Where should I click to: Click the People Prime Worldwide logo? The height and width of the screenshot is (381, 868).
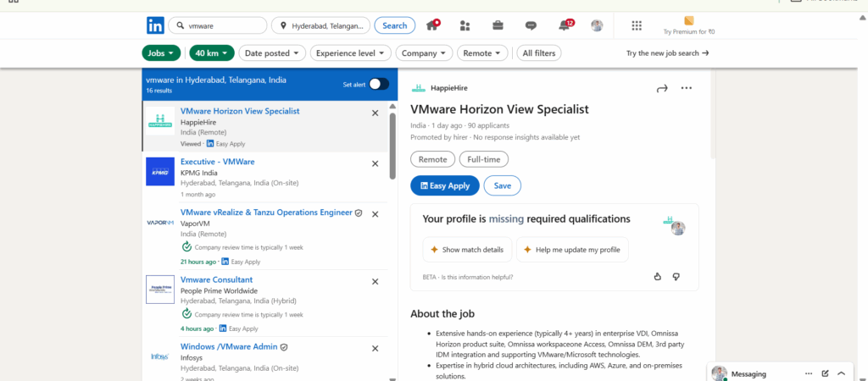click(160, 290)
